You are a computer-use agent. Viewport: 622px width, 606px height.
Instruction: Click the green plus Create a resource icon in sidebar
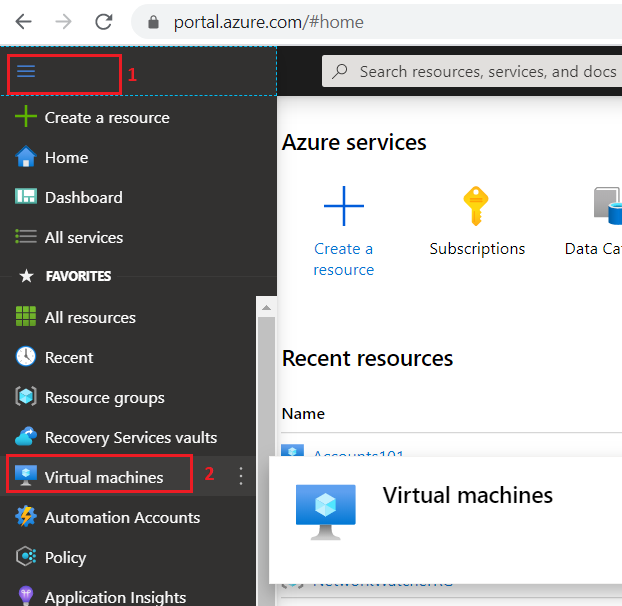click(x=26, y=116)
